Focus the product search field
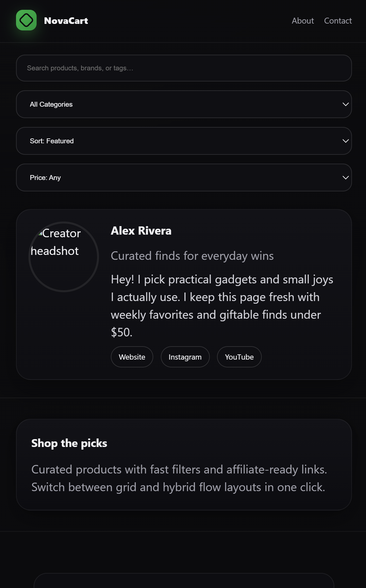Image resolution: width=366 pixels, height=588 pixels. (184, 68)
